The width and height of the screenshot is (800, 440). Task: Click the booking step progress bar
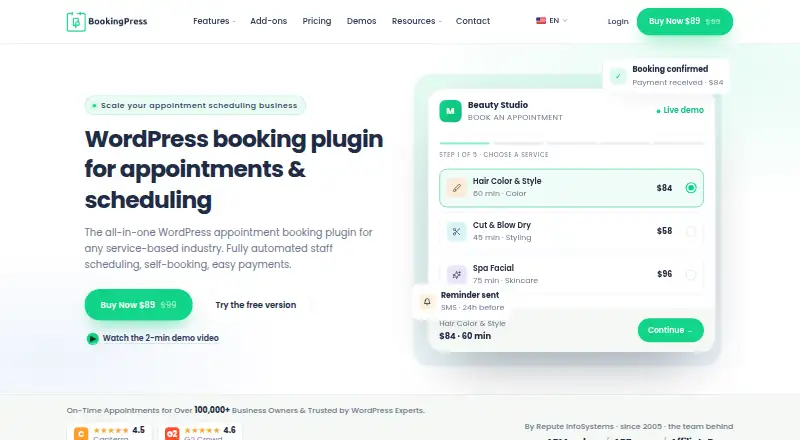click(571, 143)
